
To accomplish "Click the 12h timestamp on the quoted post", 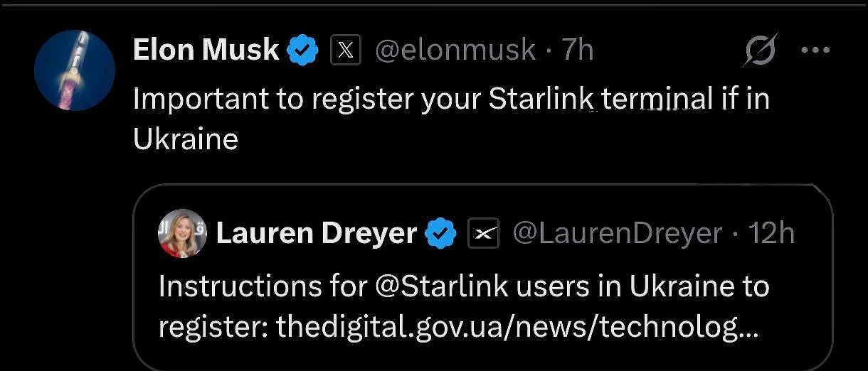I will (x=771, y=233).
